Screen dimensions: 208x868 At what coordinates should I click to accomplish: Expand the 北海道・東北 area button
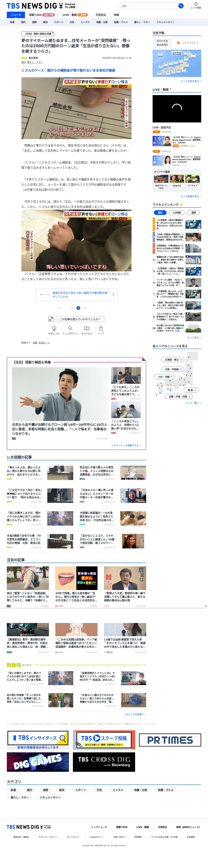click(173, 360)
